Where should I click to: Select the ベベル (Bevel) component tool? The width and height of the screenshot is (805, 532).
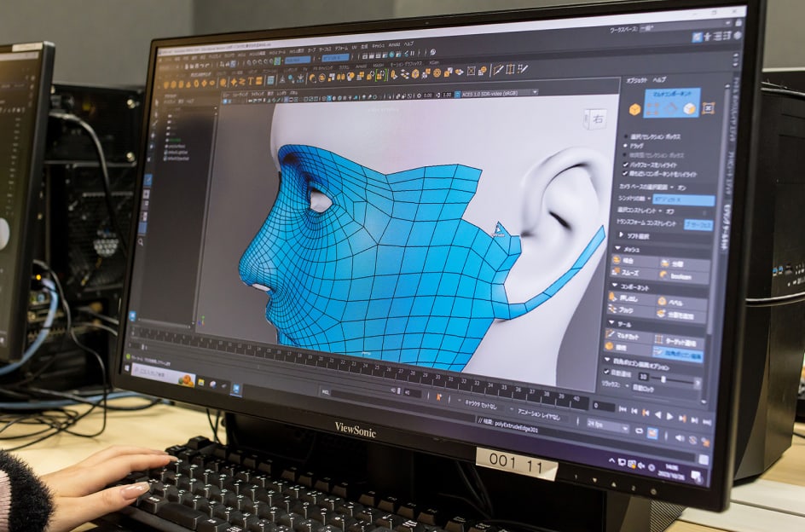[x=682, y=302]
